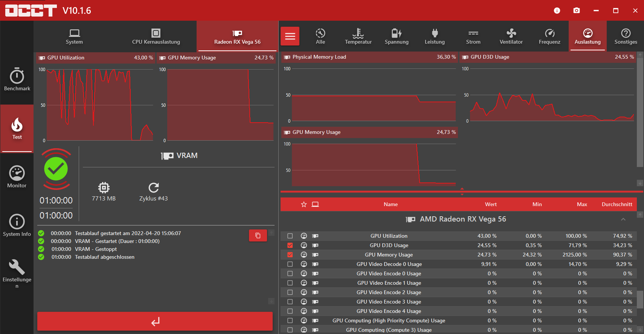Image resolution: width=644 pixels, height=334 pixels.
Task: Sort sensor table by Wert column
Action: (x=491, y=204)
